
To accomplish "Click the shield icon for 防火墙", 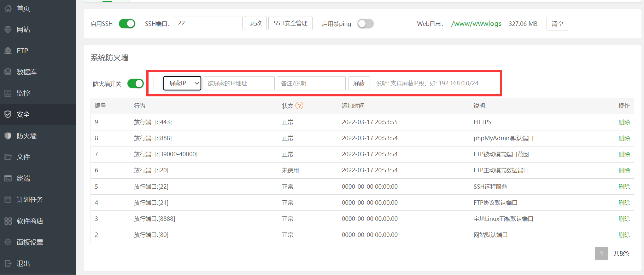I will point(8,136).
